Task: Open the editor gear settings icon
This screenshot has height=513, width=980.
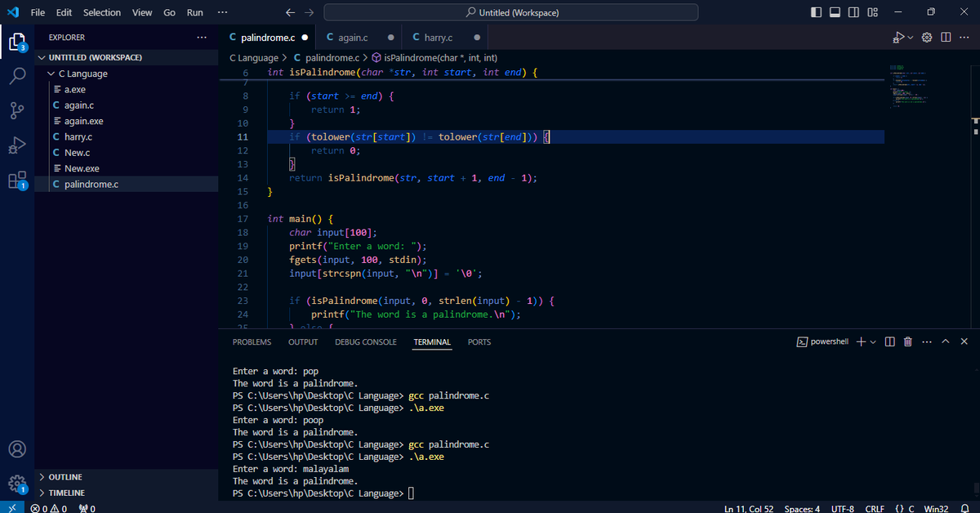Action: click(x=927, y=38)
